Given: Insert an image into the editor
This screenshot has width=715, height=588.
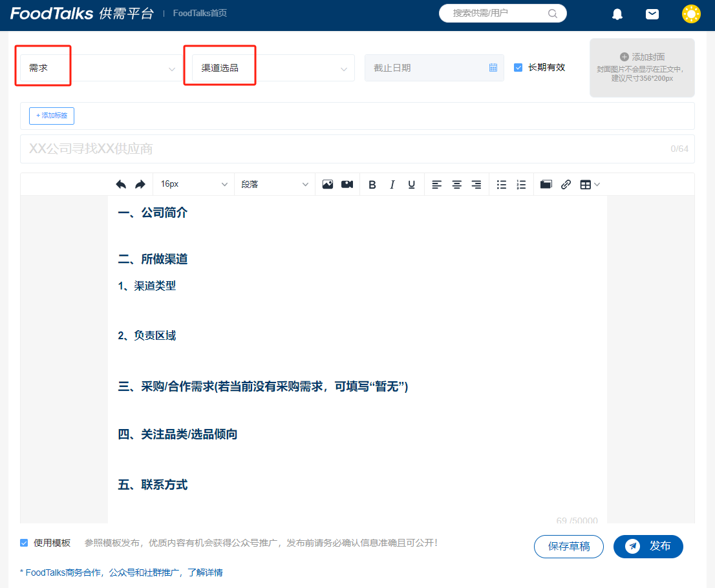Looking at the screenshot, I should (327, 184).
